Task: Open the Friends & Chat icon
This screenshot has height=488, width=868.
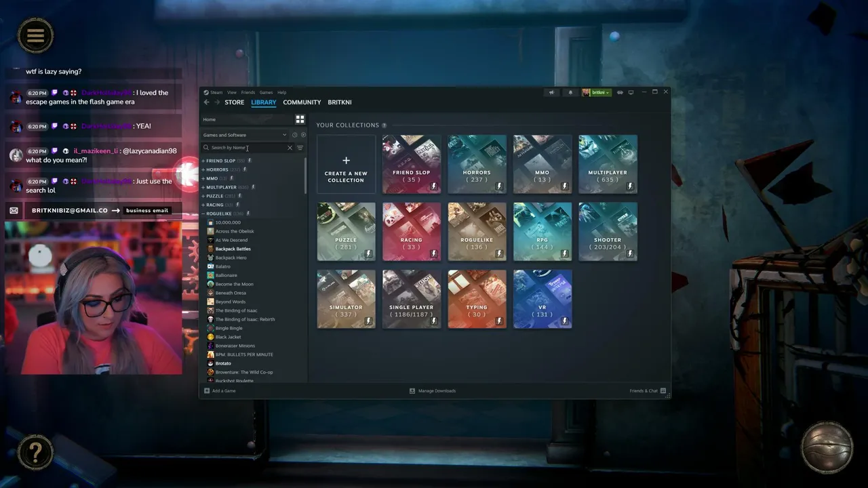Action: (x=663, y=391)
